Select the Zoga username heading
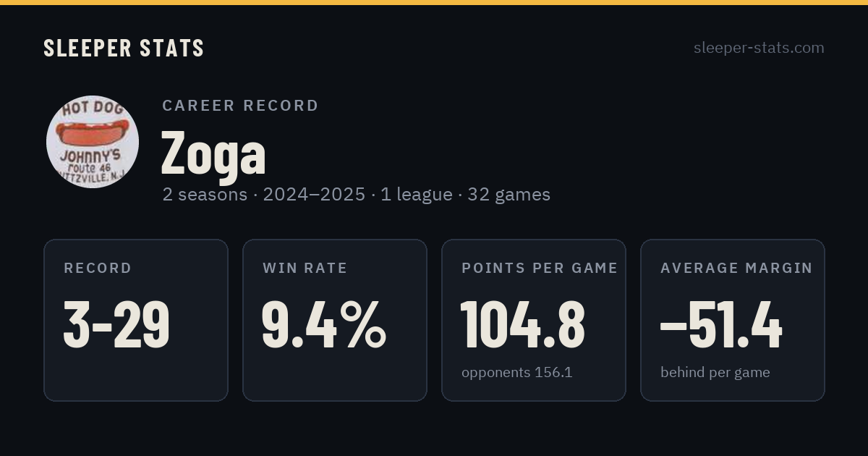This screenshot has height=456, width=868. [x=213, y=152]
